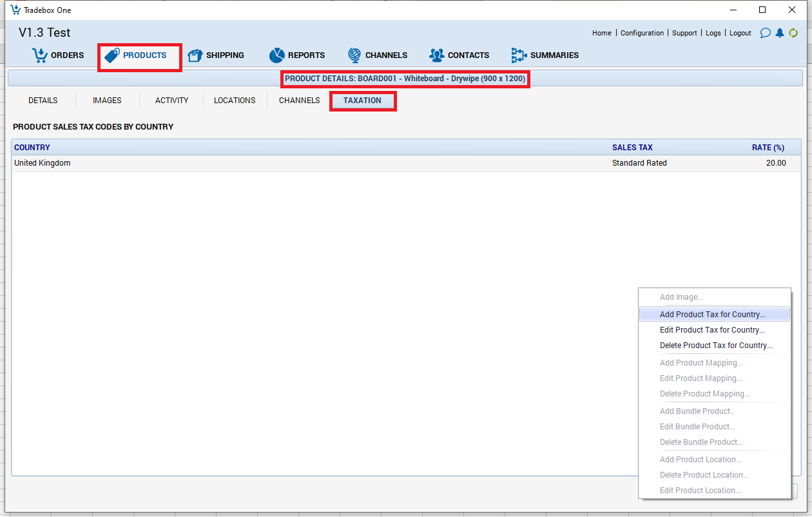Switch to the DETAILS tab
Screen dimensions: 812x517
click(x=43, y=101)
